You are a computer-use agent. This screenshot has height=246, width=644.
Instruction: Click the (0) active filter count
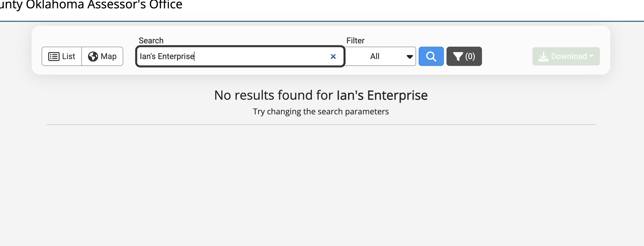point(470,56)
